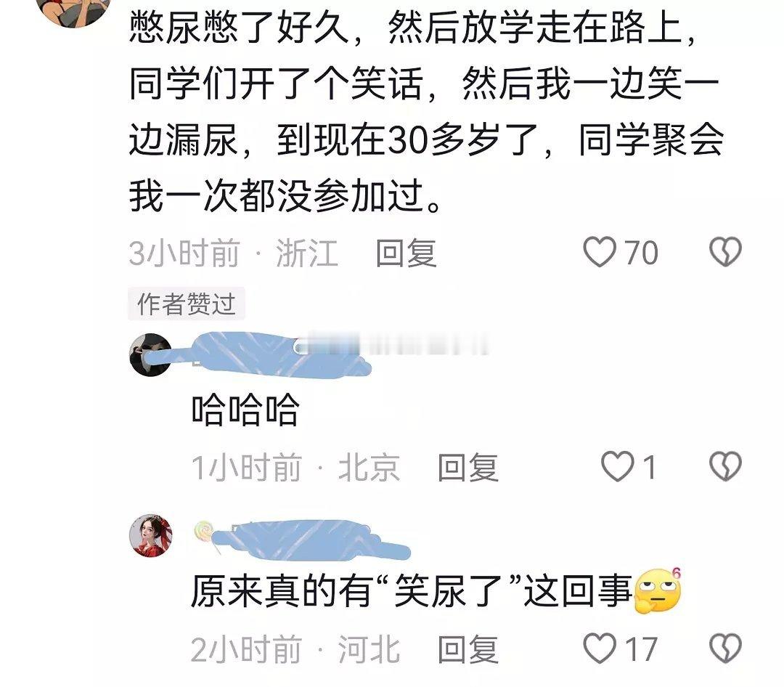This screenshot has height=687, width=784.
Task: Reply to the Zhejiang comment via 回复
Action: point(406,253)
